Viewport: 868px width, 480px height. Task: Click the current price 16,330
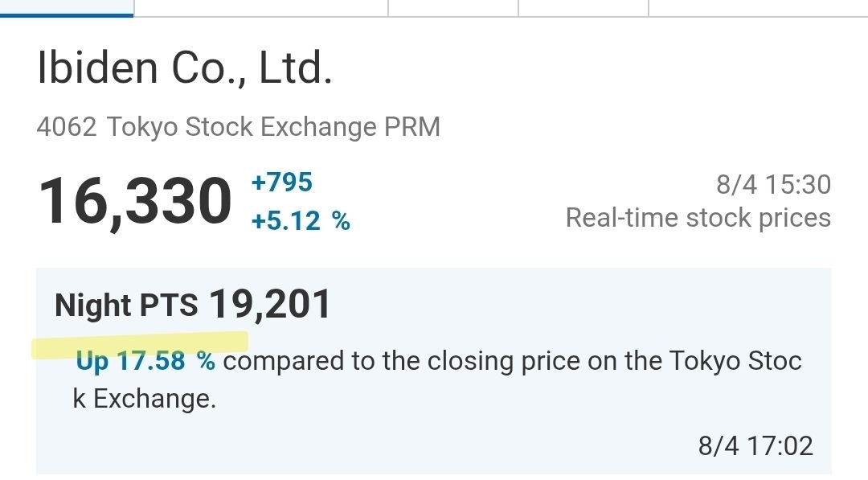pos(134,202)
